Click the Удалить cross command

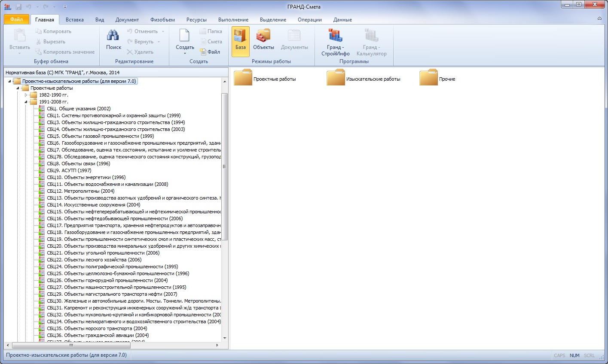pyautogui.click(x=140, y=52)
